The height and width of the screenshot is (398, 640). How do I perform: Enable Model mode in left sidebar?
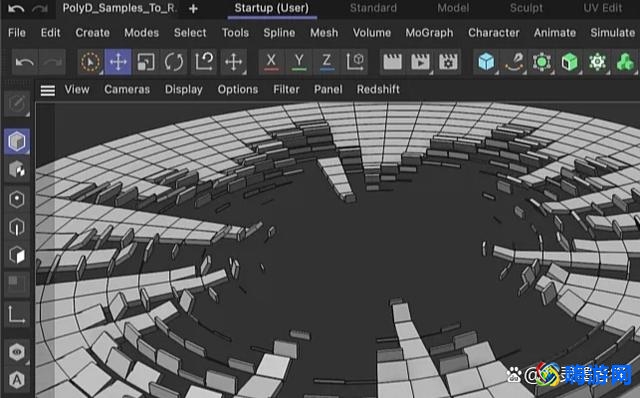point(17,141)
